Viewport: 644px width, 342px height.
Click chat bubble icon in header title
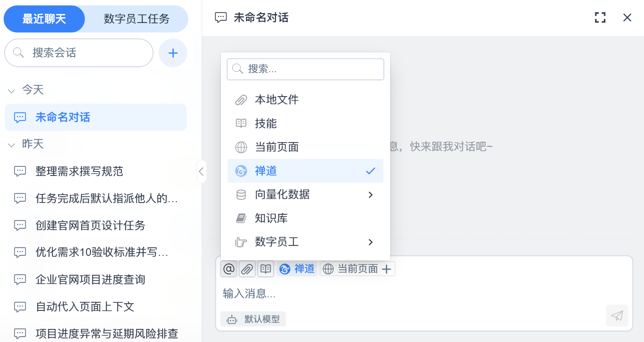tap(221, 18)
